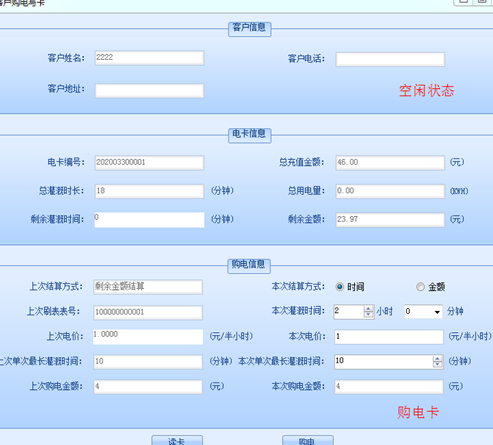
Task: Click the red 空闲状态 status text
Action: point(427,91)
